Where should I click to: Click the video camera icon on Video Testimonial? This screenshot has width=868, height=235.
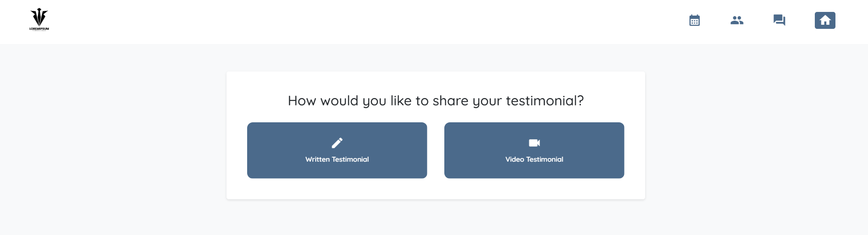tap(534, 143)
